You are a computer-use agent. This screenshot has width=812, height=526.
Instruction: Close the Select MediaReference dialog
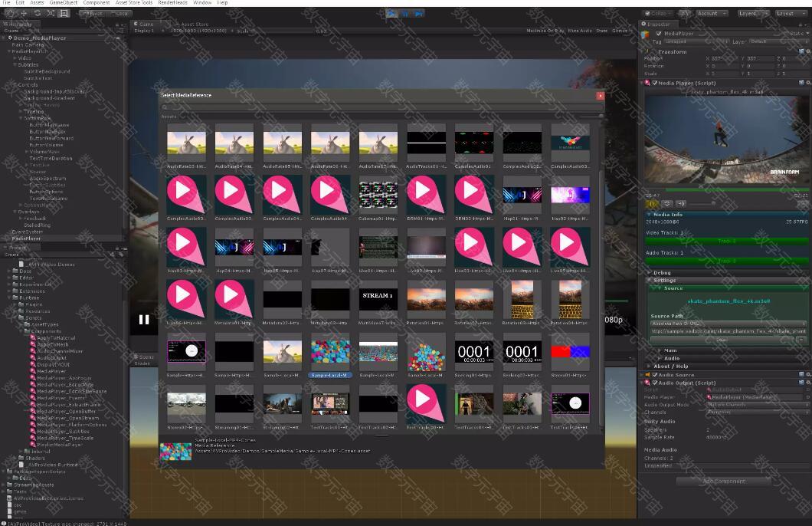coord(601,95)
